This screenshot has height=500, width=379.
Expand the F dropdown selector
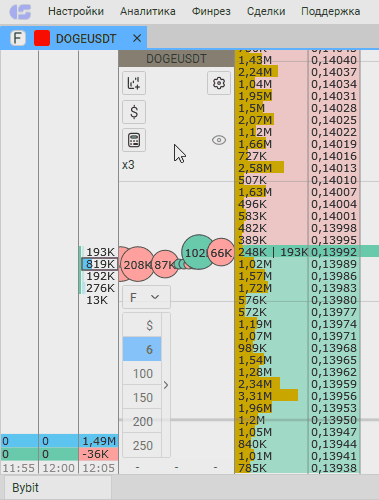pos(146,297)
